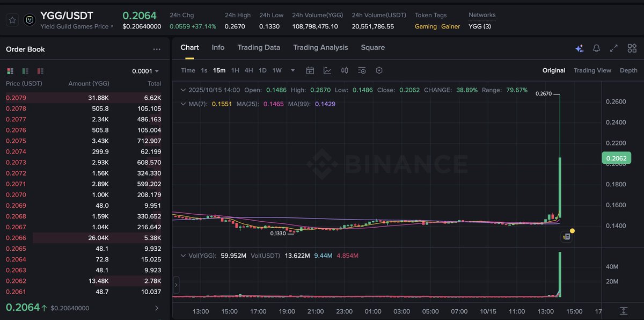This screenshot has height=320, width=644.
Task: Show only sell orders in order book
Action: coord(40,70)
